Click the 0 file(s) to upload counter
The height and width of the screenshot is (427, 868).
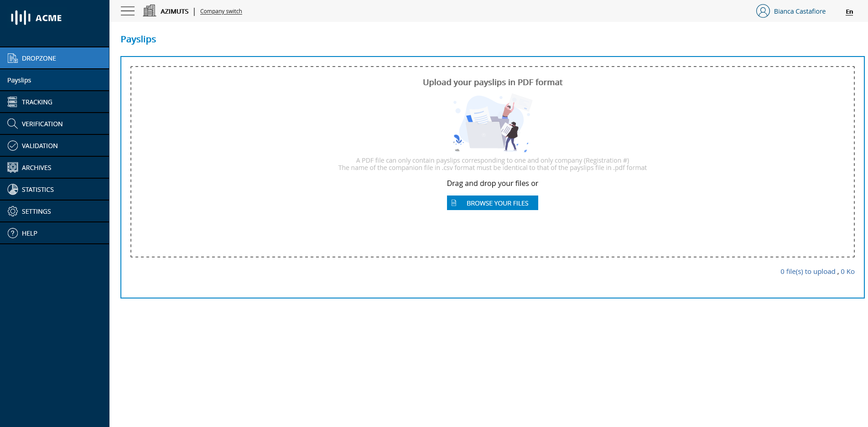(x=807, y=271)
